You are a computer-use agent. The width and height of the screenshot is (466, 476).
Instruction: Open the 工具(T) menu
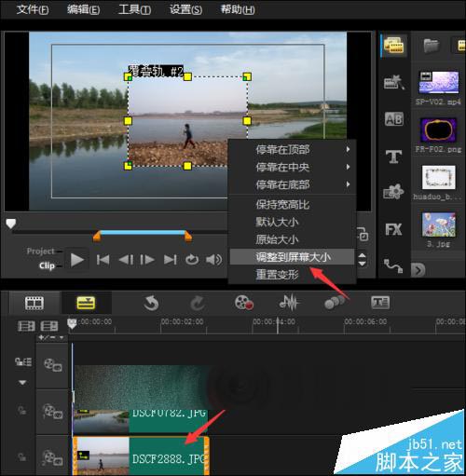click(x=135, y=9)
